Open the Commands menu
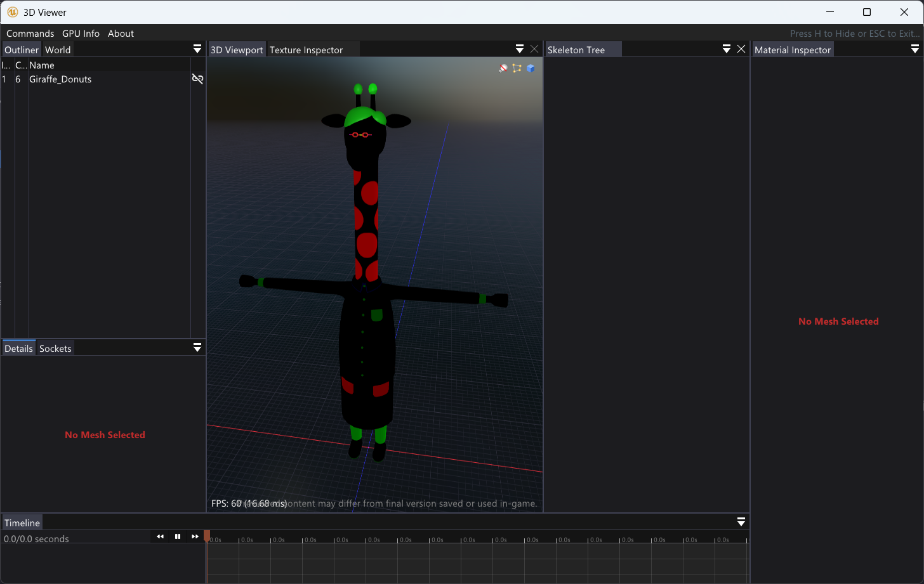The width and height of the screenshot is (924, 584). [30, 34]
